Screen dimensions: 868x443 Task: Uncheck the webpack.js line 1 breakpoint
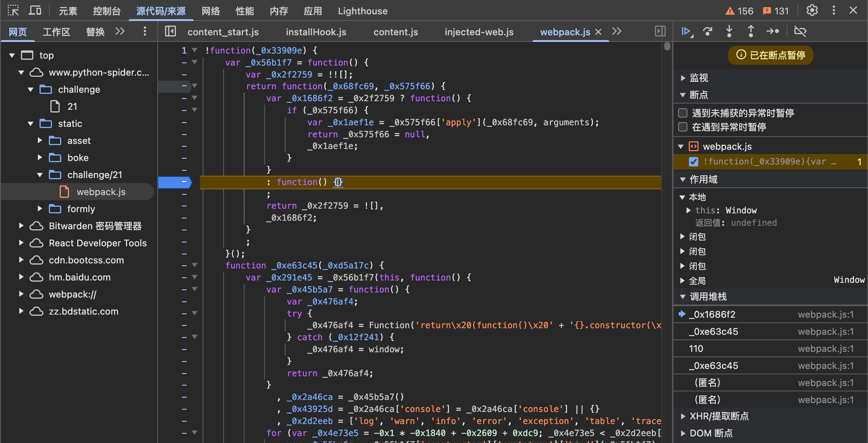694,162
